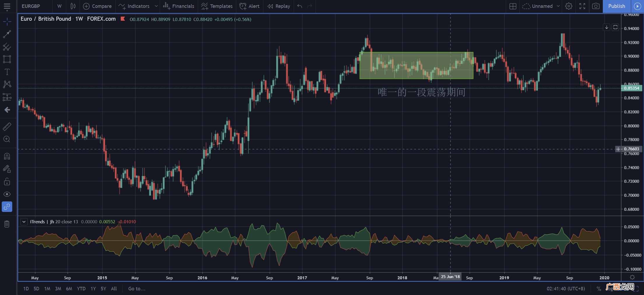The width and height of the screenshot is (644, 295).
Task: Toggle hide all drawings eye icon
Action: (7, 194)
